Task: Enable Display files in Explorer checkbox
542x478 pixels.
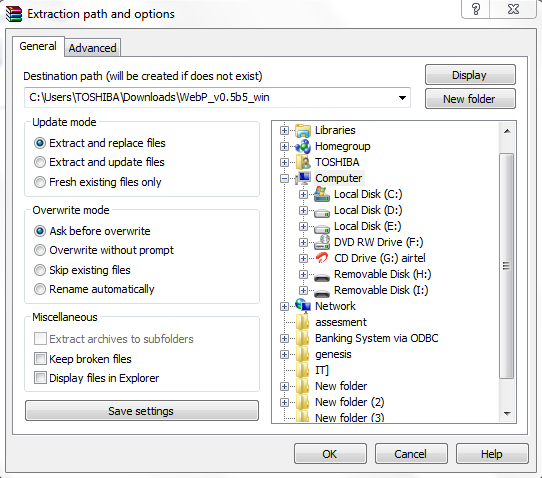Action: 40,378
